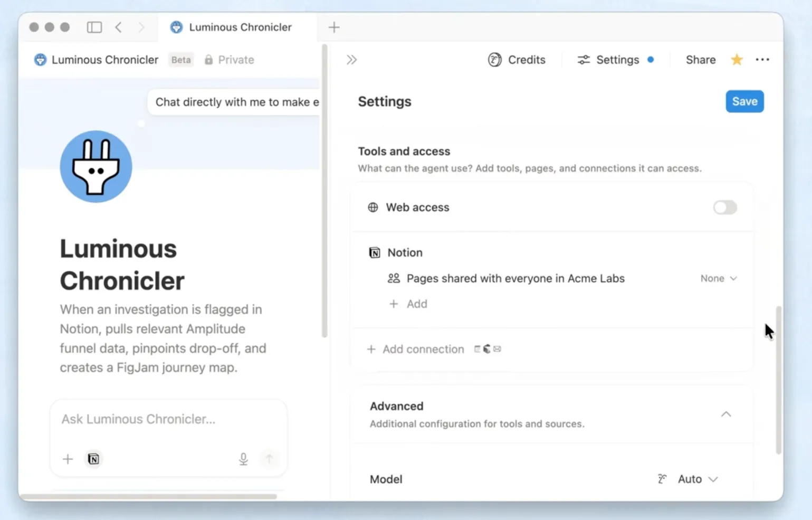The image size is (812, 520).
Task: Collapse the settings panel with double chevron
Action: (352, 60)
